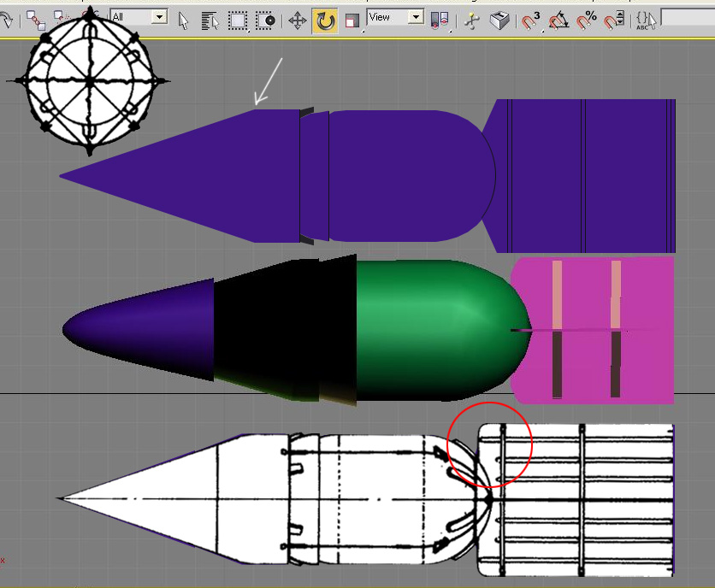Open the Select by Name list tool
Viewport: 715px width, 588px height.
(x=210, y=21)
